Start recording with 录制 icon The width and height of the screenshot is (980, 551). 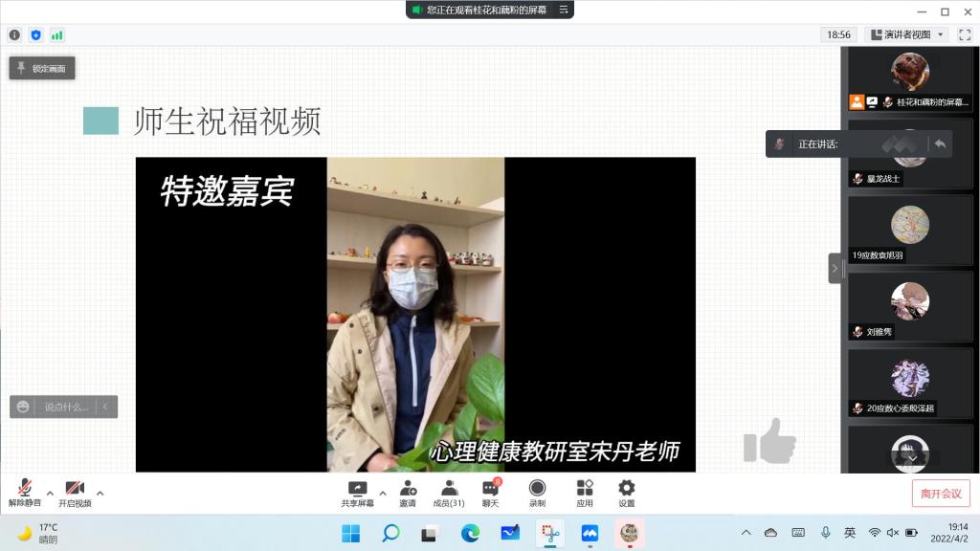coord(537,492)
